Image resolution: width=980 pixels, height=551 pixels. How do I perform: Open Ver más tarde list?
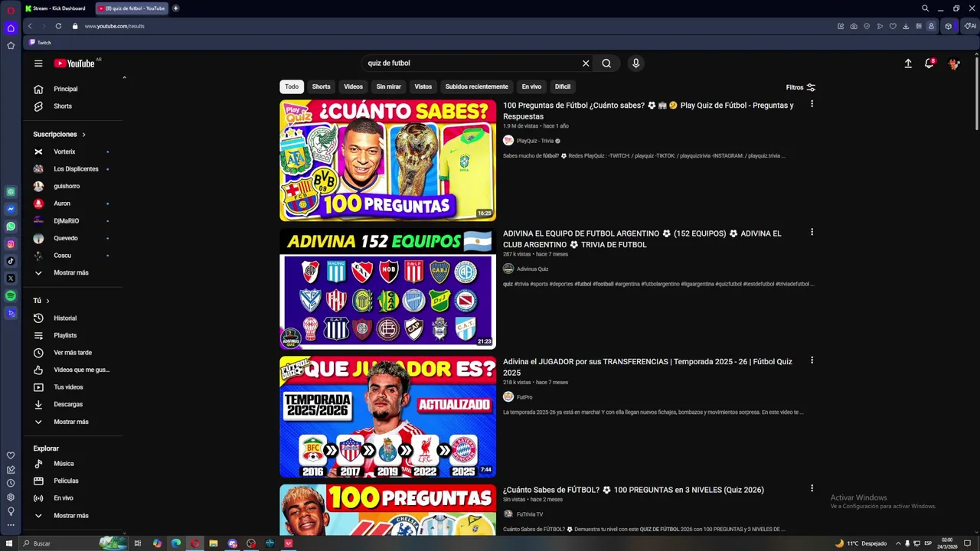73,353
